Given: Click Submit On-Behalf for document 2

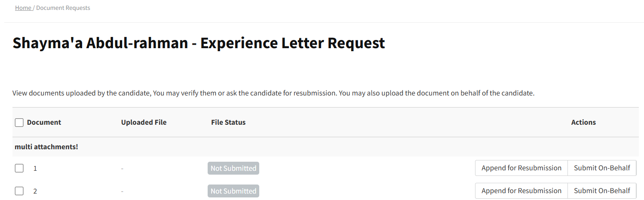Looking at the screenshot, I should (x=601, y=191).
